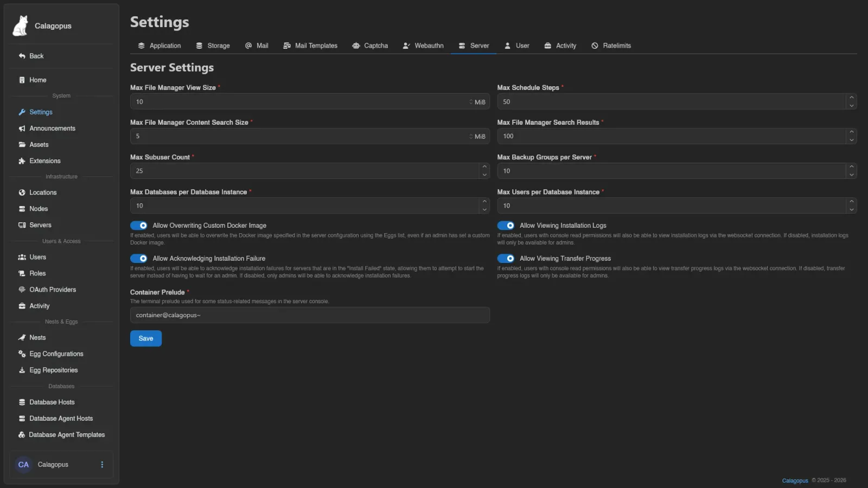Click the Settings wrench icon
The height and width of the screenshot is (488, 868).
point(22,112)
